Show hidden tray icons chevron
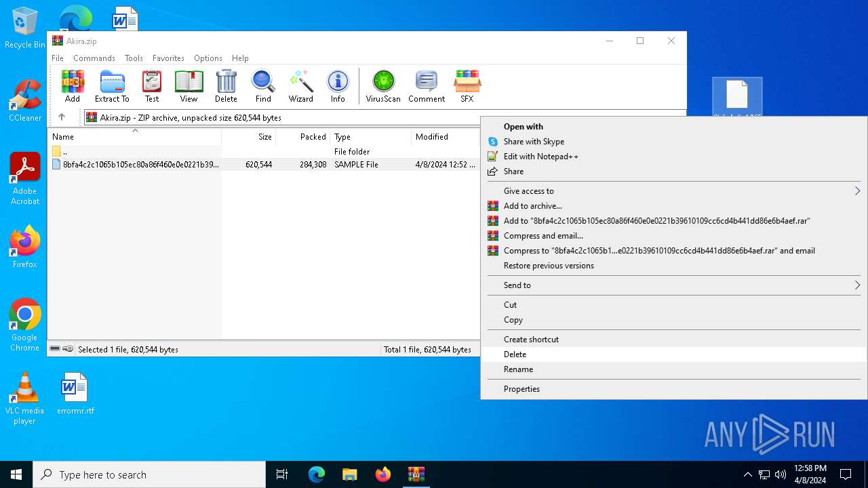The width and height of the screenshot is (868, 488). click(x=748, y=474)
